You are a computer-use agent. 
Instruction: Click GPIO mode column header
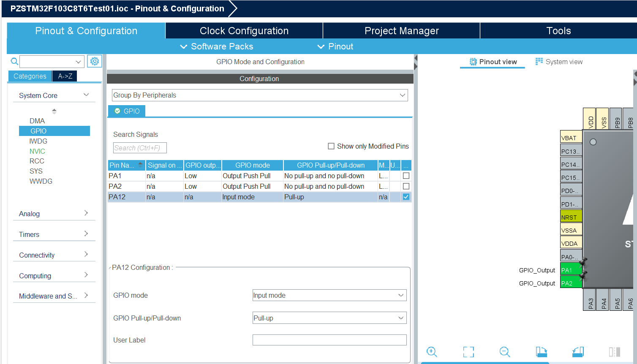point(253,165)
